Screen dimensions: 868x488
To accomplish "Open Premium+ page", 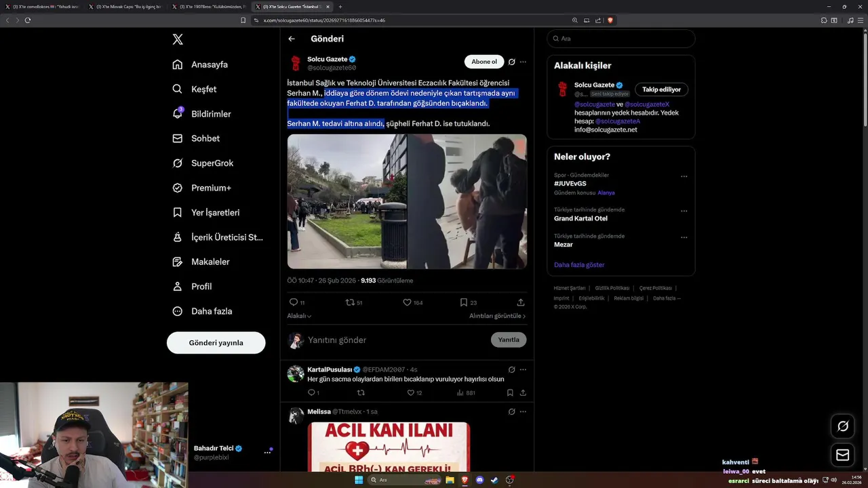I will click(201, 188).
